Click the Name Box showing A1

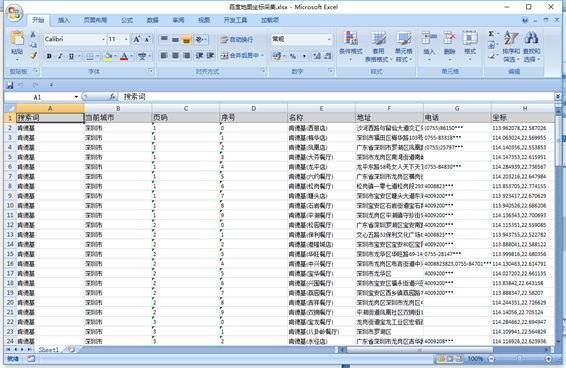coord(42,97)
